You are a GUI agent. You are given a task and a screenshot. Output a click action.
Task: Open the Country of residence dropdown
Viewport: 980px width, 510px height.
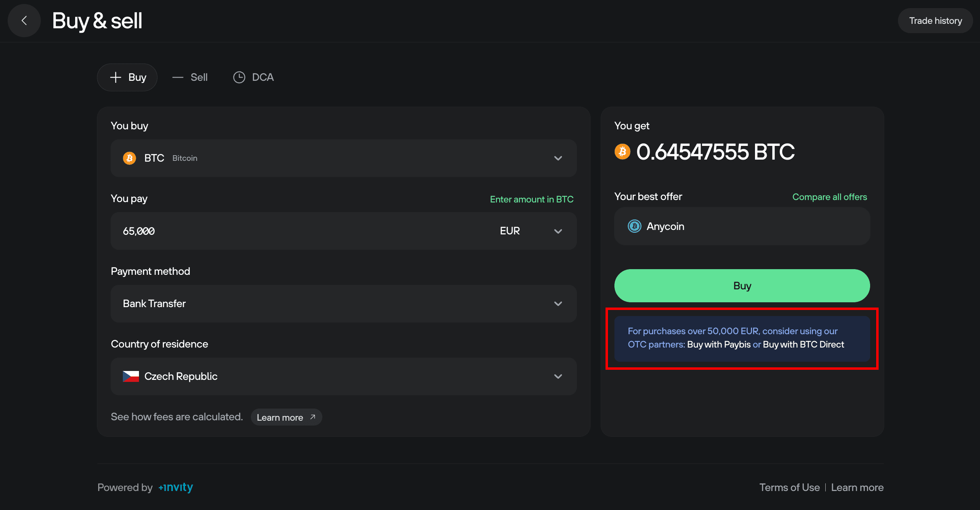(x=558, y=376)
